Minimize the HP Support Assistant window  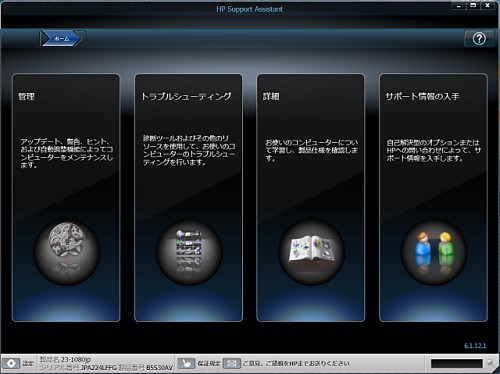pos(459,6)
